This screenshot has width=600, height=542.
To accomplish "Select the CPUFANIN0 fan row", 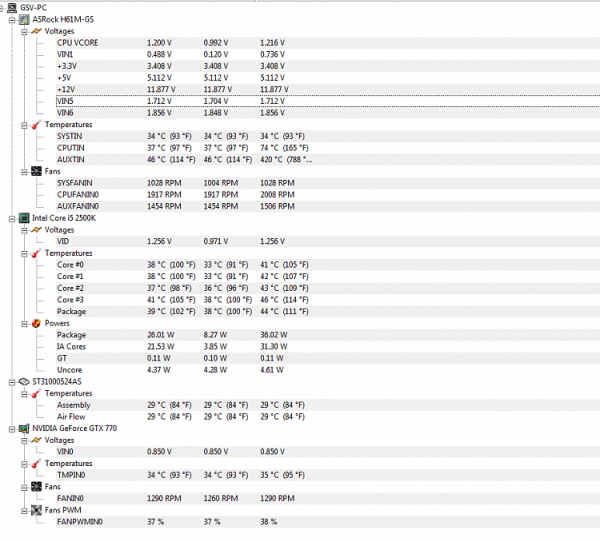I will [x=328, y=194].
